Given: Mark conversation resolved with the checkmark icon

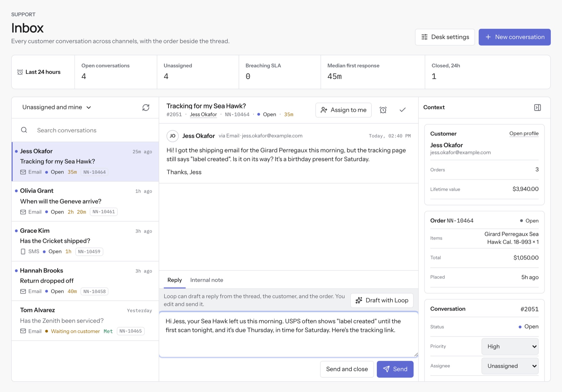Looking at the screenshot, I should [x=403, y=110].
